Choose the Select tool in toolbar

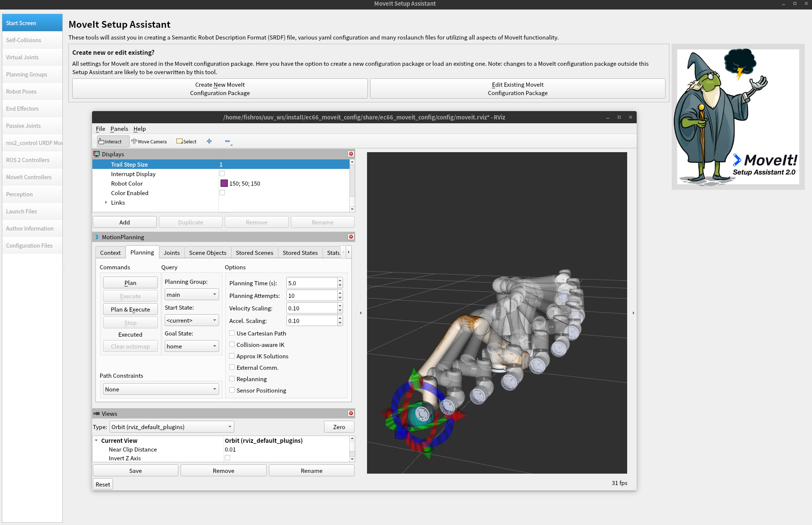pos(186,142)
